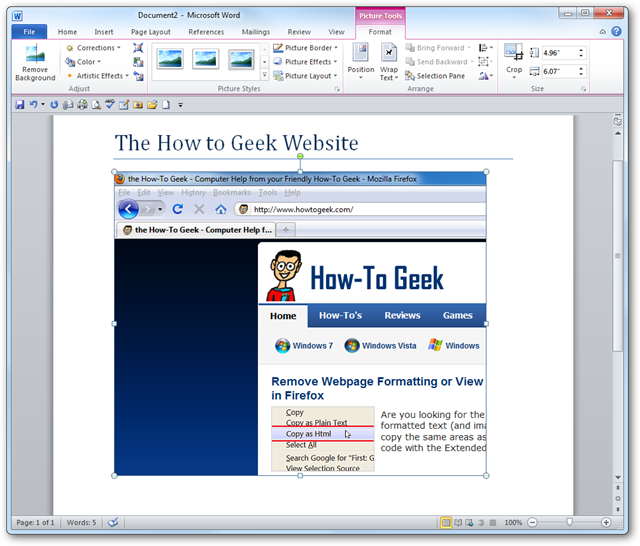The width and height of the screenshot is (640, 546).
Task: Click the Quick Print printer icon
Action: [x=82, y=105]
